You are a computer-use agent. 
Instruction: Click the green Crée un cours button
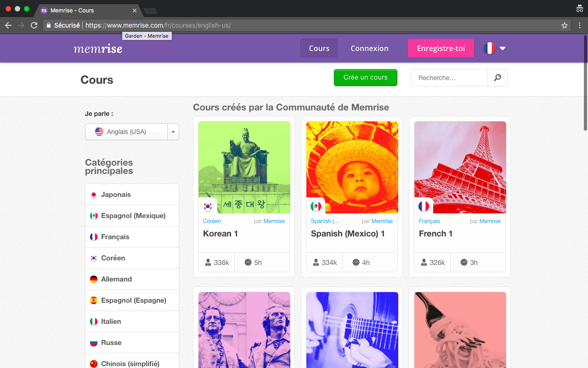pos(366,77)
